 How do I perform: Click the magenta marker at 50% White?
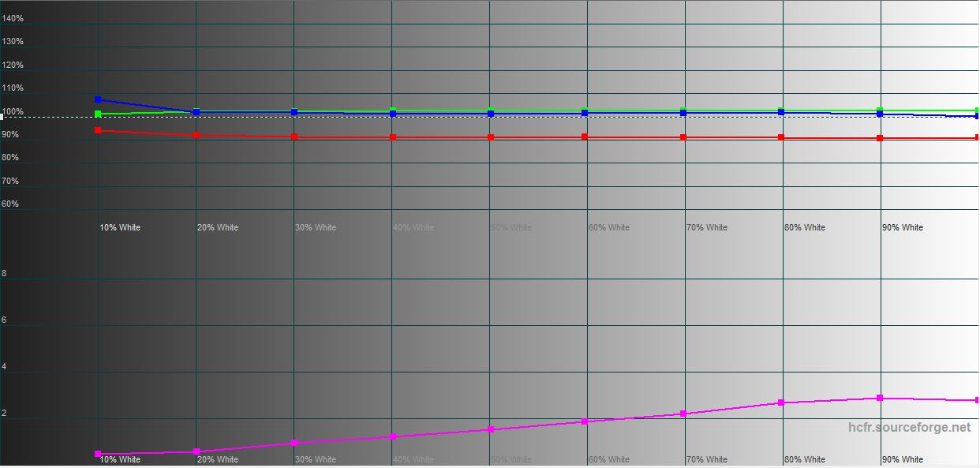[491, 429]
